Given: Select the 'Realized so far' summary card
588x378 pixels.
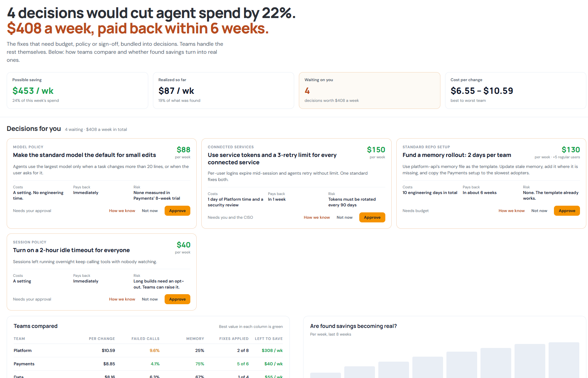Looking at the screenshot, I should [223, 90].
